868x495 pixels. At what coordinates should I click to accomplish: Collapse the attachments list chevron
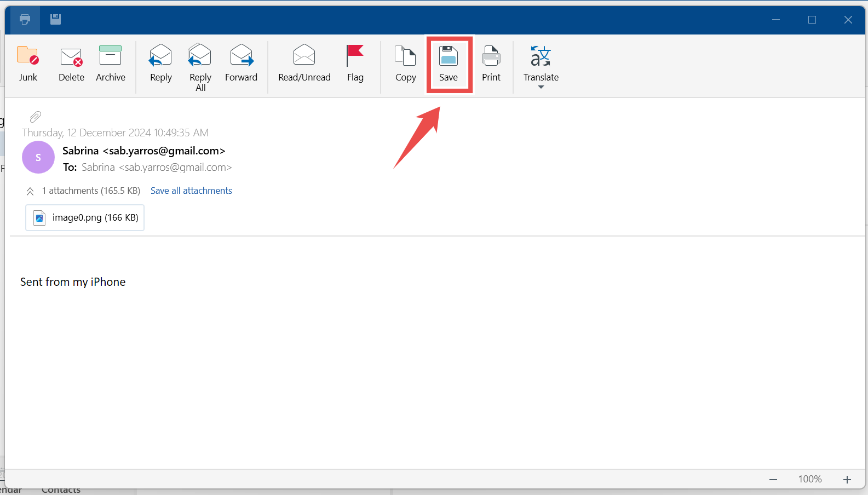(x=30, y=191)
